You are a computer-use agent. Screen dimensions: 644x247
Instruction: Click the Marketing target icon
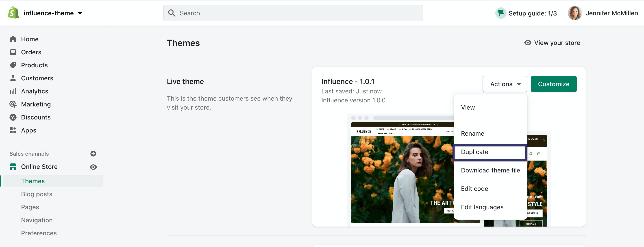[13, 104]
